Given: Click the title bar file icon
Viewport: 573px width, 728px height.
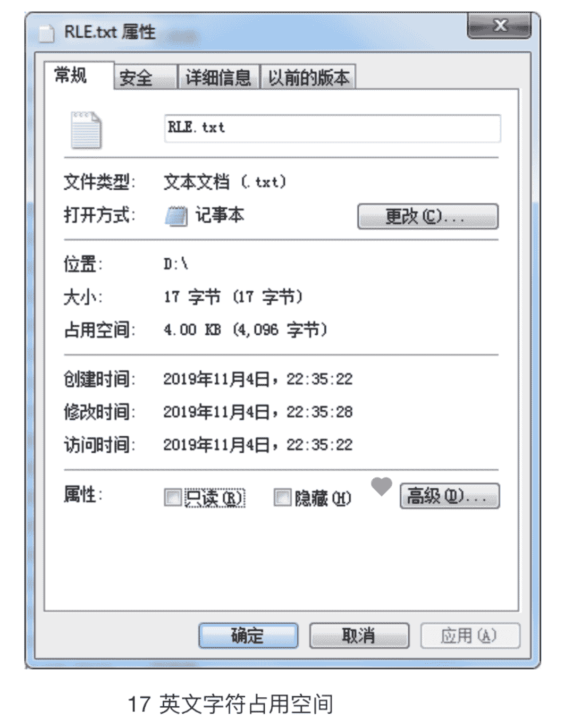Looking at the screenshot, I should (47, 33).
